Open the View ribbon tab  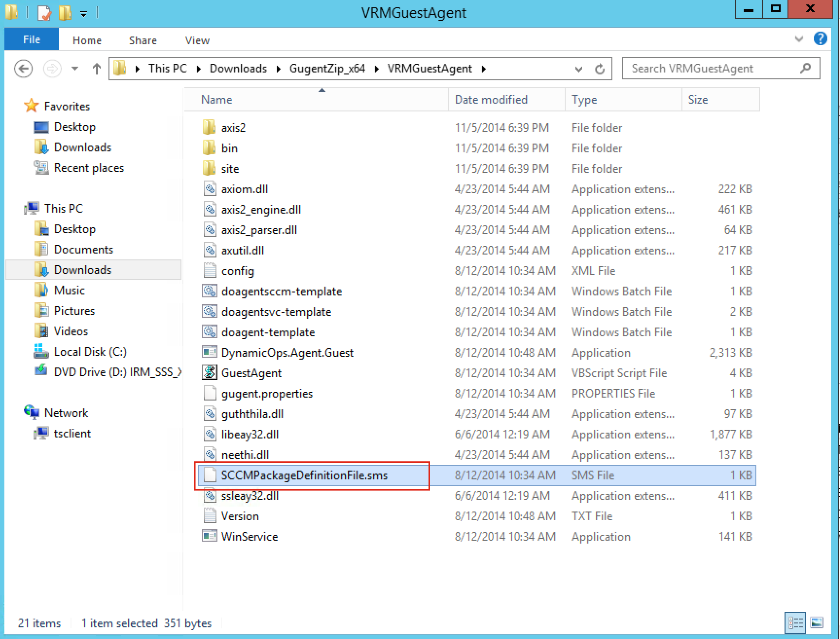197,40
